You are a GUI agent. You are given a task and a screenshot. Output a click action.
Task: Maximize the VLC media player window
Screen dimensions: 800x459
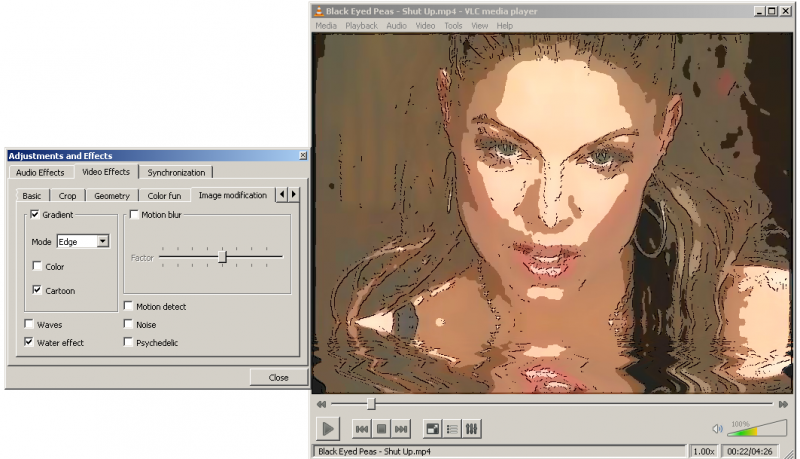click(x=772, y=11)
